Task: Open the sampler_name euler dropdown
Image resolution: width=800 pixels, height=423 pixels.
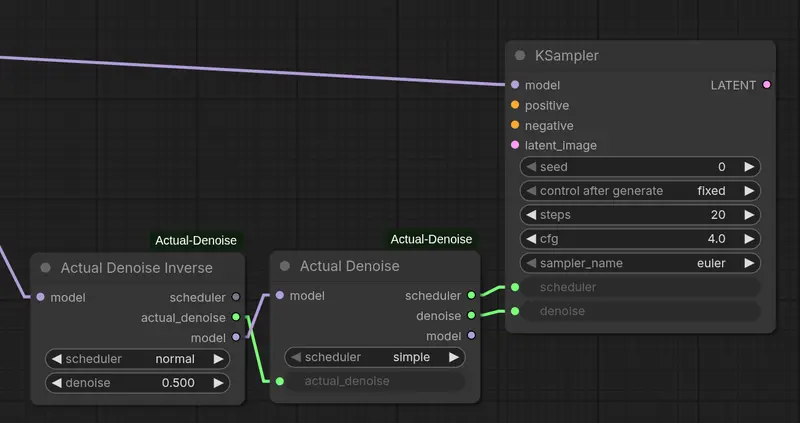Action: 640,263
